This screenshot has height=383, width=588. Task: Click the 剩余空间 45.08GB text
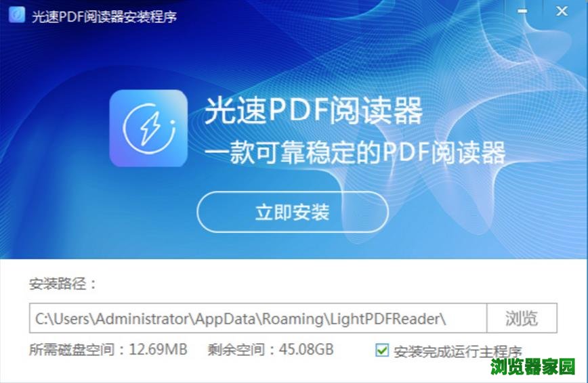[271, 349]
